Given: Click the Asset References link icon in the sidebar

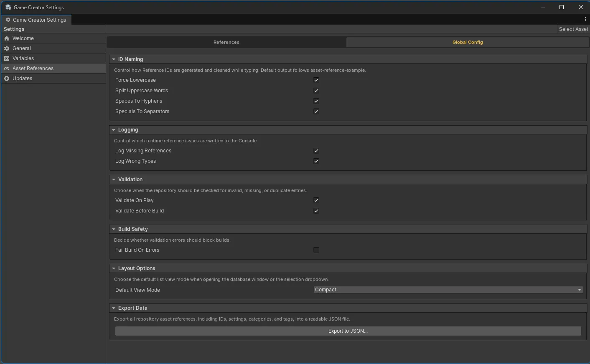Looking at the screenshot, I should pos(7,68).
